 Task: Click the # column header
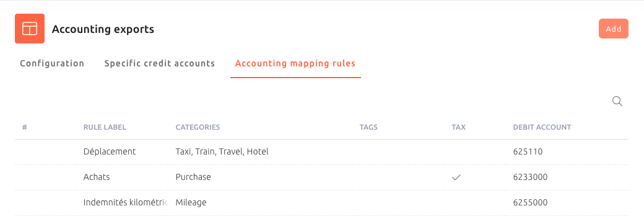point(25,127)
